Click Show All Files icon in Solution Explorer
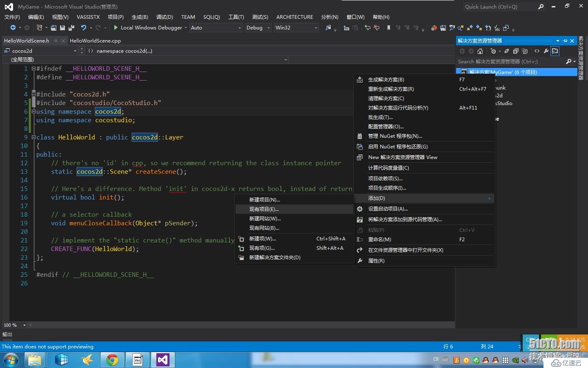The width and height of the screenshot is (588, 368). pyautogui.click(x=525, y=51)
